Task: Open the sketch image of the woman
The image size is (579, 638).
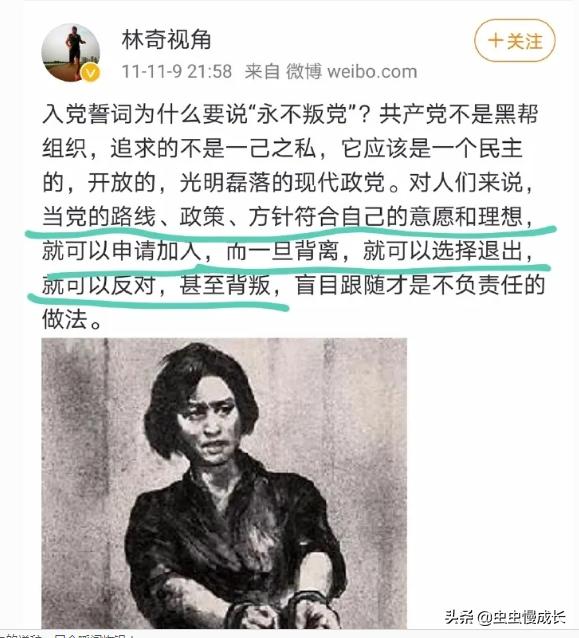Action: click(224, 483)
